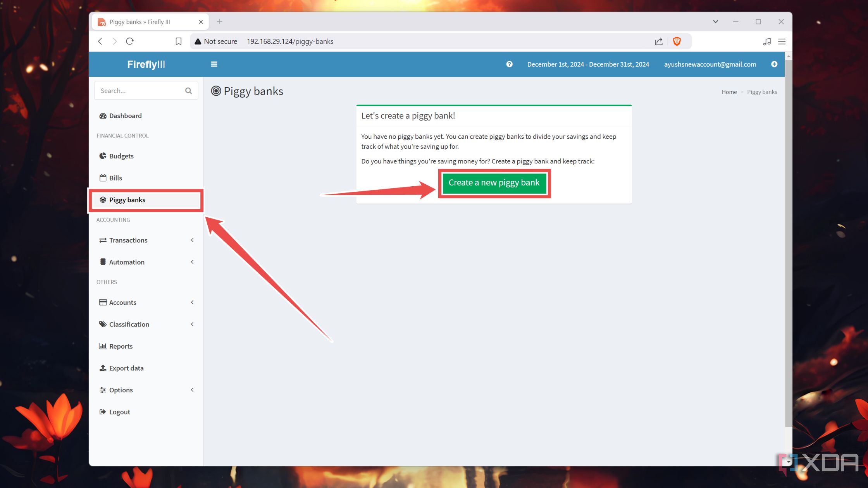Click the hamburger menu toggle button
868x488 pixels.
click(214, 64)
